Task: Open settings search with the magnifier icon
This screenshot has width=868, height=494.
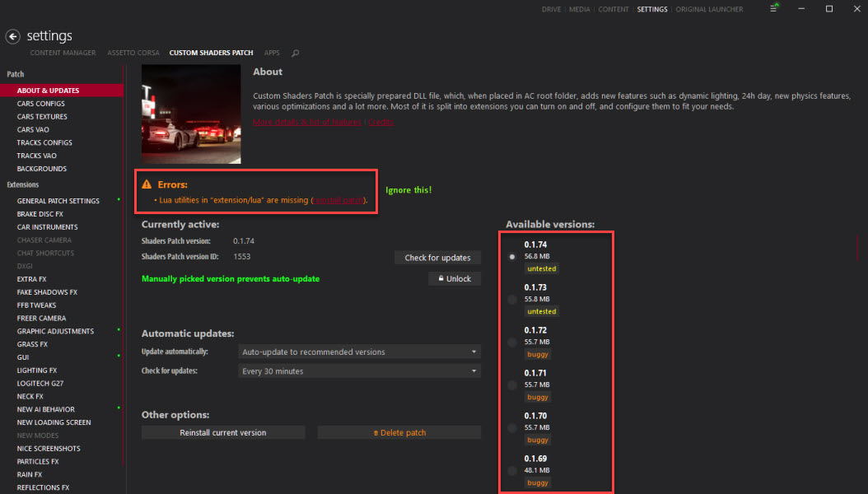Action: click(294, 52)
